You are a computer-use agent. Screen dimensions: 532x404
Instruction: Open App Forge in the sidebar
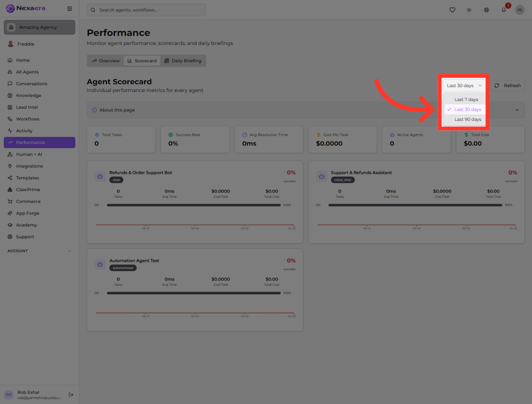tap(39, 213)
